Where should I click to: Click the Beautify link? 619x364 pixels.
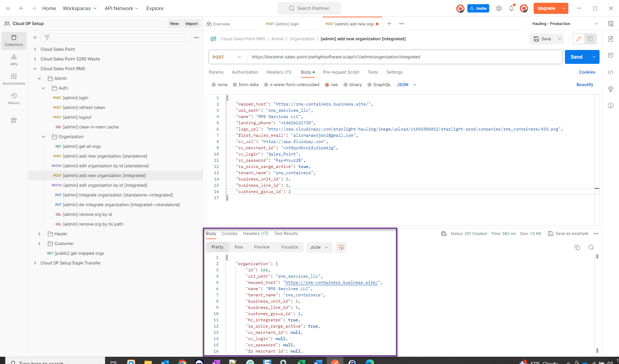click(585, 85)
